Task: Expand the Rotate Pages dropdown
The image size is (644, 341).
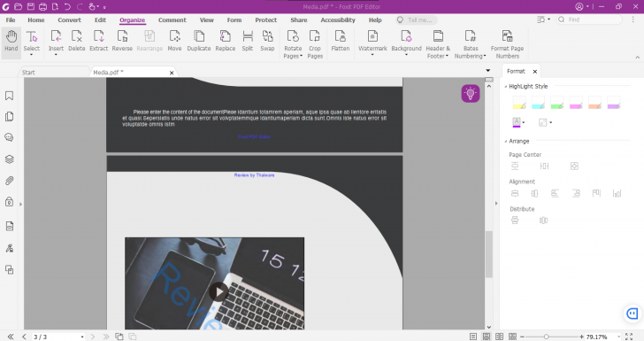Action: click(302, 56)
